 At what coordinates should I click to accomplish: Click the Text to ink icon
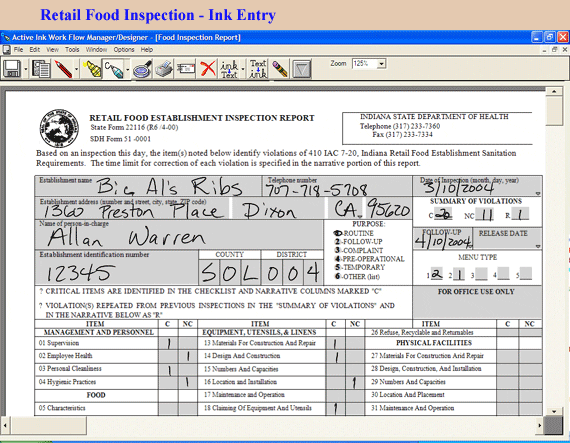click(x=258, y=69)
